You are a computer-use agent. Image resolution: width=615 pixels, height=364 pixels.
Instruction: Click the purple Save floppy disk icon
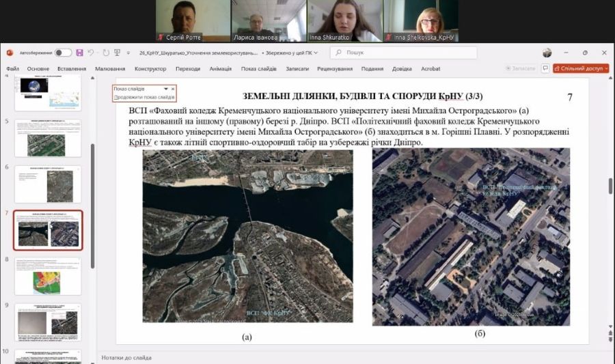(80, 53)
